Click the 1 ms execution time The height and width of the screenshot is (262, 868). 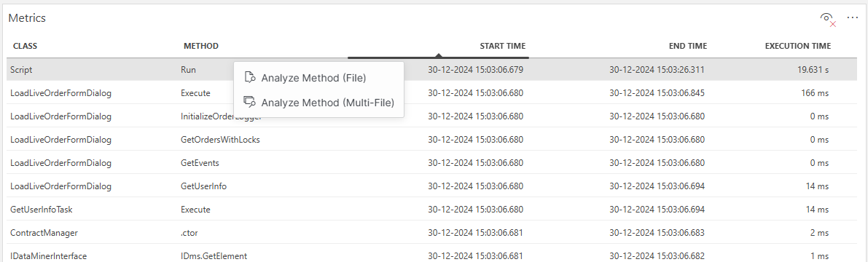[x=819, y=256]
